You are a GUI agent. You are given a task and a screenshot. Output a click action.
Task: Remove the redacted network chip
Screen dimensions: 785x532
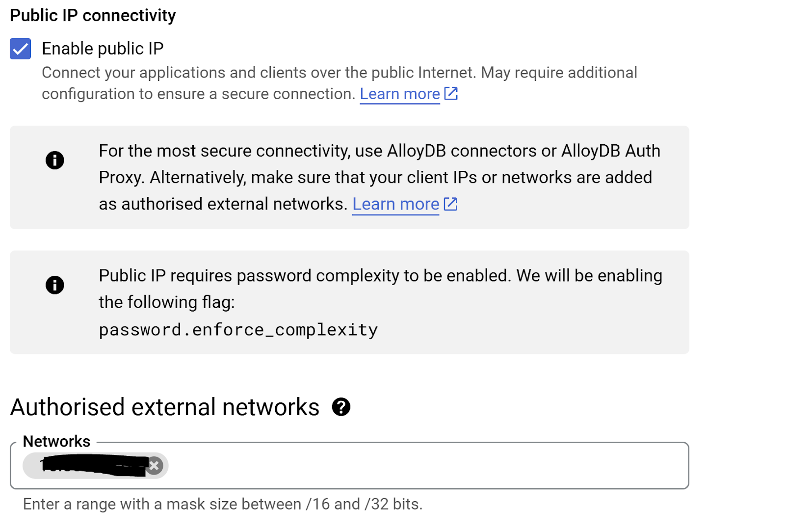[x=155, y=465]
